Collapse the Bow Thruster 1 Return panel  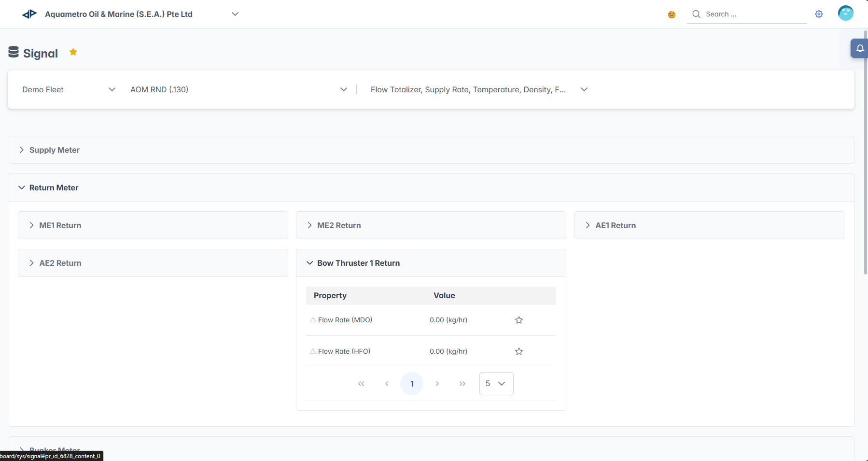coord(358,263)
